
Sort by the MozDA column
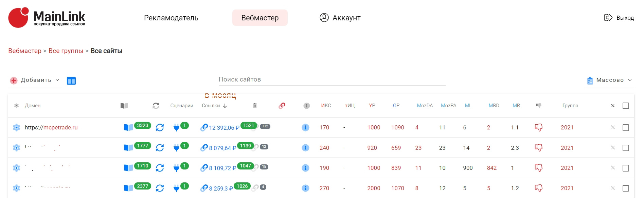tap(425, 106)
